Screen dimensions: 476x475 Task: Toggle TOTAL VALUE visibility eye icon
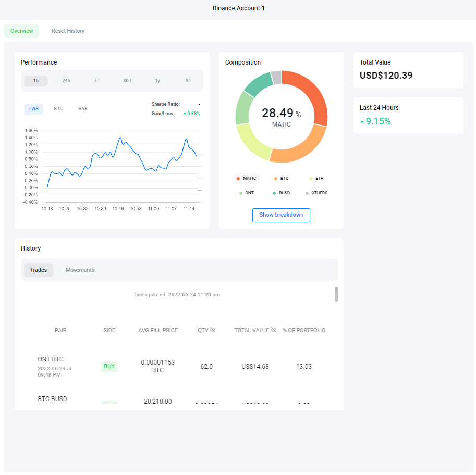(274, 330)
